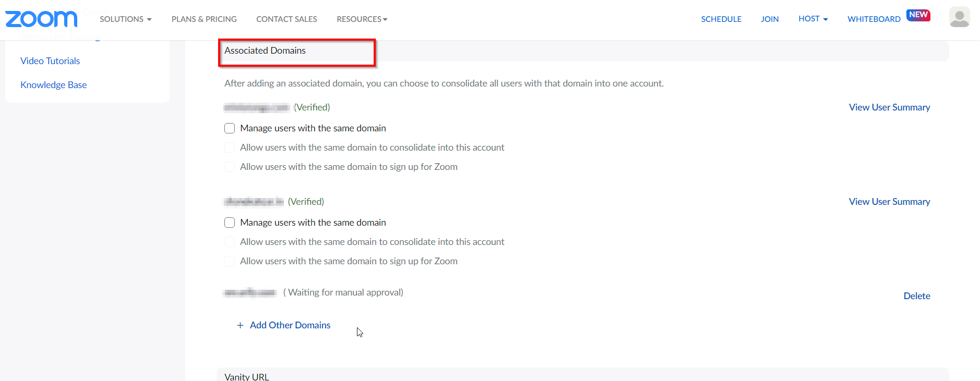Click the plus icon for adding domains

(x=240, y=325)
